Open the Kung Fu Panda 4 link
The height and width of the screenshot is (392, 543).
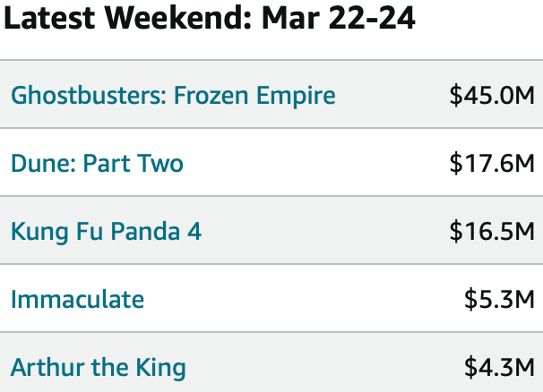(x=106, y=231)
